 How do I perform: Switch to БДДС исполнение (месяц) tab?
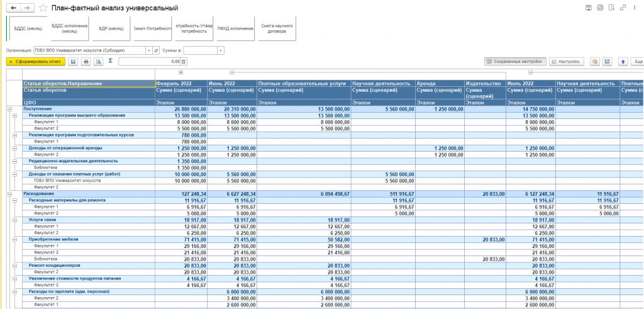pyautogui.click(x=69, y=29)
